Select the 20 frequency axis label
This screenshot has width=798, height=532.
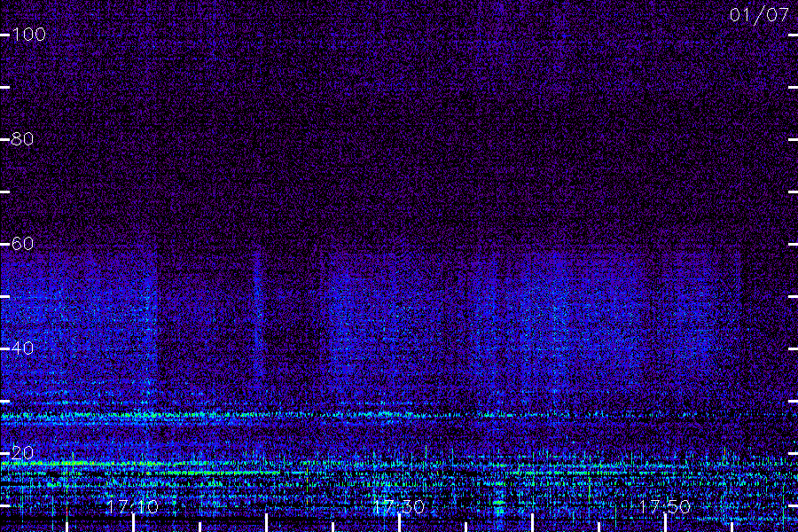point(22,453)
